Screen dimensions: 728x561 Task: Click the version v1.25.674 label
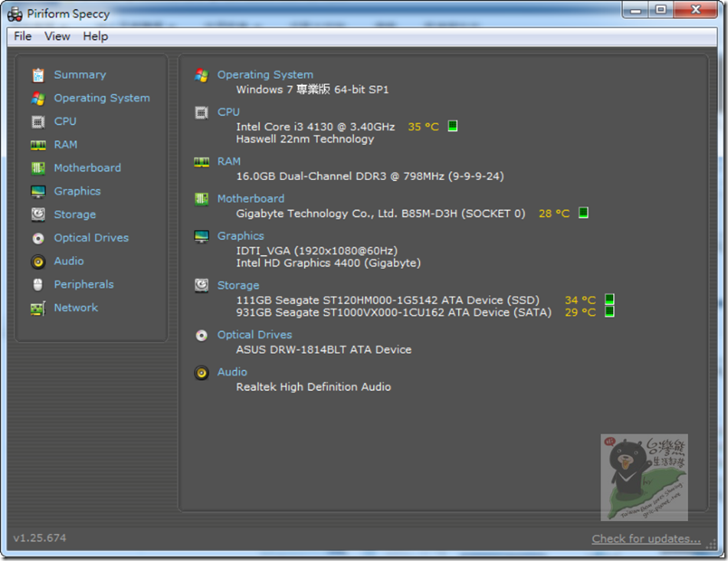click(40, 537)
